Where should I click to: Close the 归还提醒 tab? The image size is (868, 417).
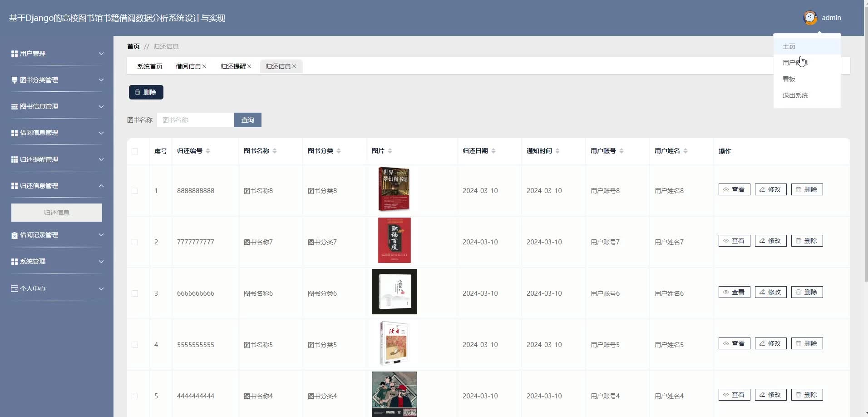point(249,66)
